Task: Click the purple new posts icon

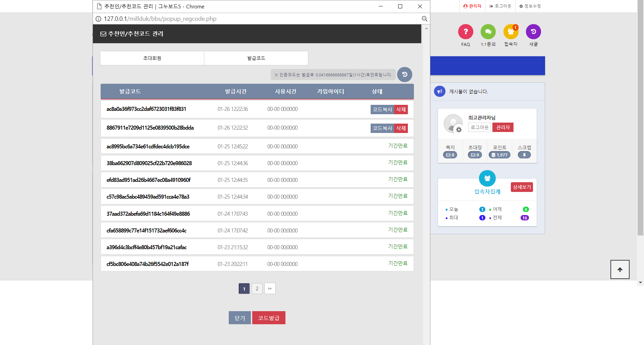Action: tap(533, 32)
